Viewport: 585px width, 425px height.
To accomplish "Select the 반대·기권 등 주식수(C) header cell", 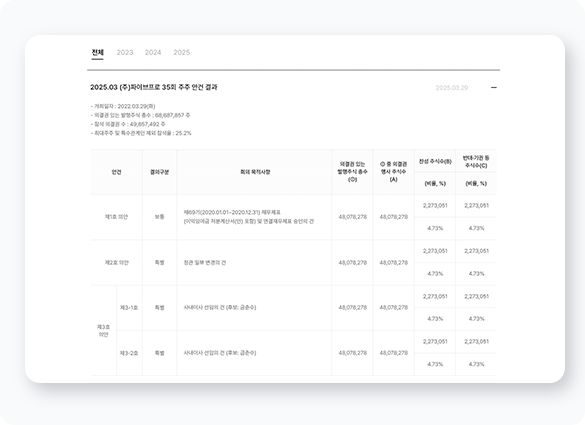I will coord(476,161).
